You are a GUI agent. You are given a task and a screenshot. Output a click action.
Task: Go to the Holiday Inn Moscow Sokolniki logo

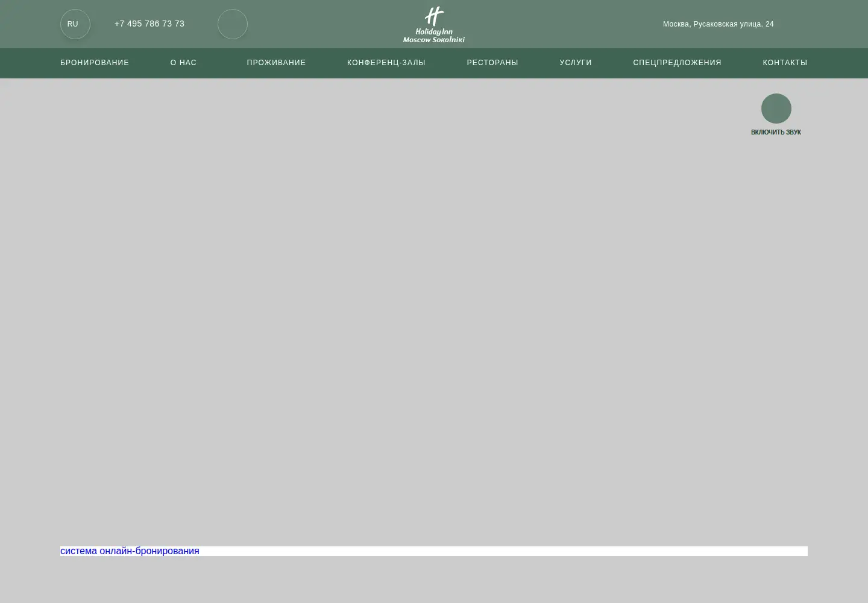pyautogui.click(x=434, y=24)
